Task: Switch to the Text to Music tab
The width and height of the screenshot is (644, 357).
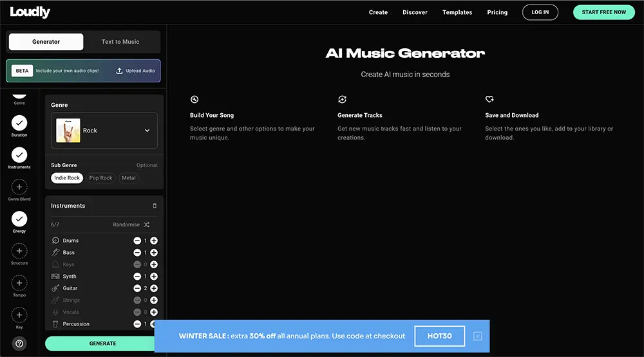Action: coord(120,42)
